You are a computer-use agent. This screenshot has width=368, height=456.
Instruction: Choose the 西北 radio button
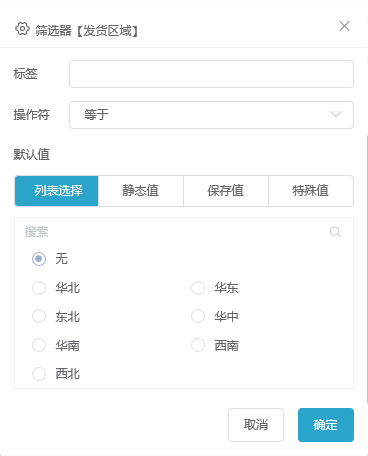[x=39, y=374]
